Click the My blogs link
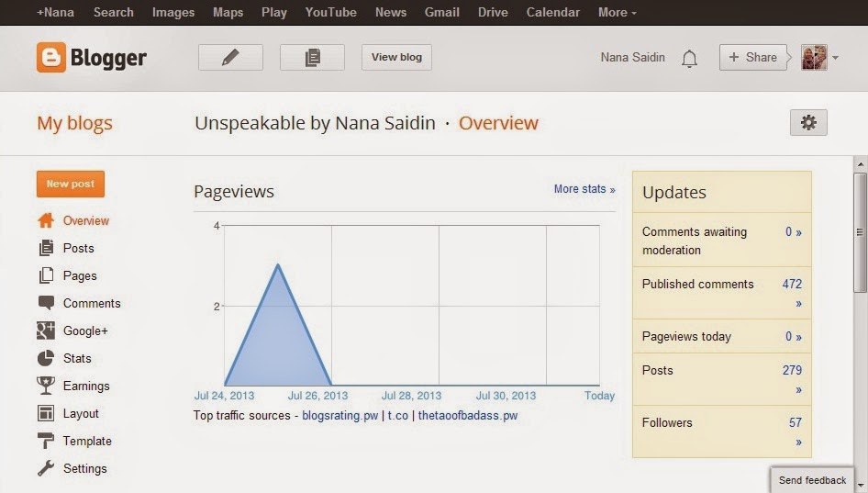868x493 pixels. point(74,123)
